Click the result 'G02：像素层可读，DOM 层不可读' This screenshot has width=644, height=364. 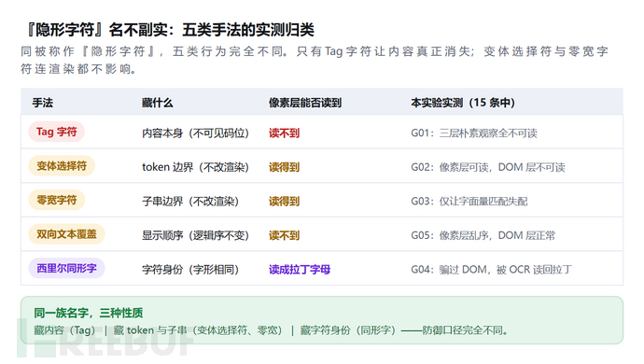click(x=488, y=167)
